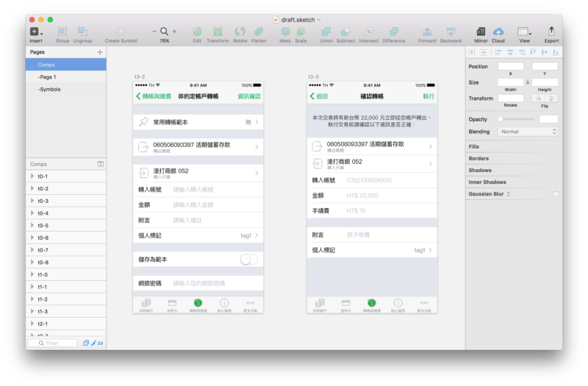Click the Export icon in toolbar
The height and width of the screenshot is (386, 588).
pos(551,32)
